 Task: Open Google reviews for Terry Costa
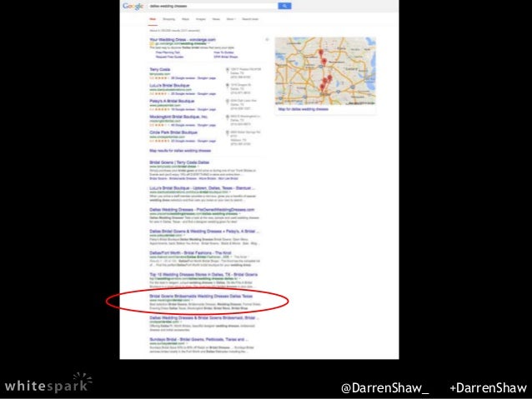[x=183, y=78]
